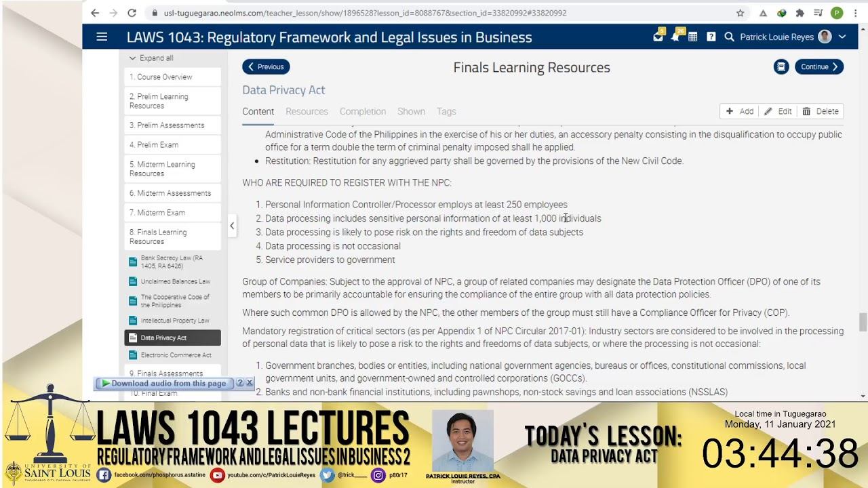
Task: Click Download audio from this page
Action: [163, 383]
